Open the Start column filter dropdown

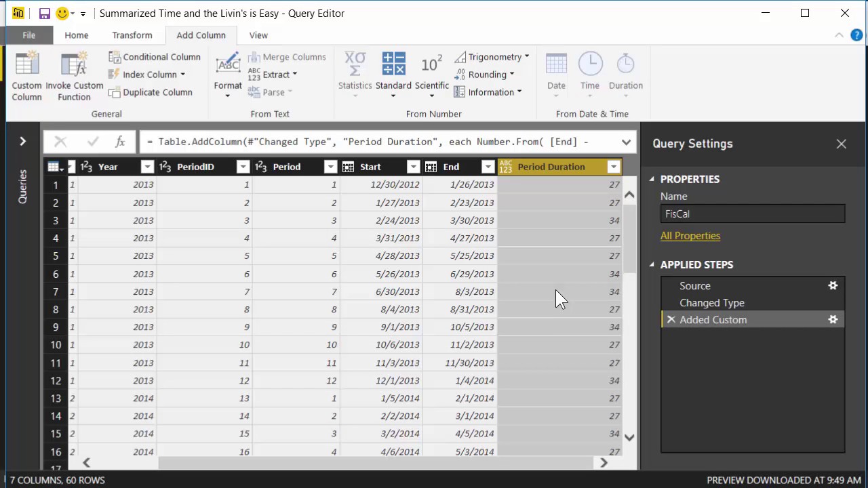413,167
